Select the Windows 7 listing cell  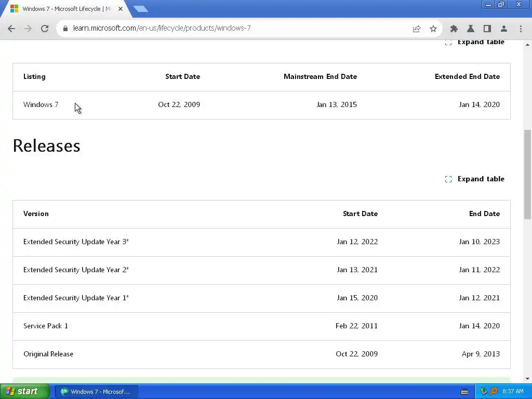[x=41, y=104]
